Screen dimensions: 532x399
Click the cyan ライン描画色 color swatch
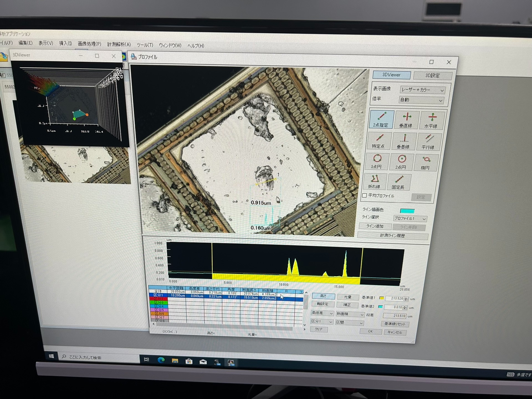407,211
